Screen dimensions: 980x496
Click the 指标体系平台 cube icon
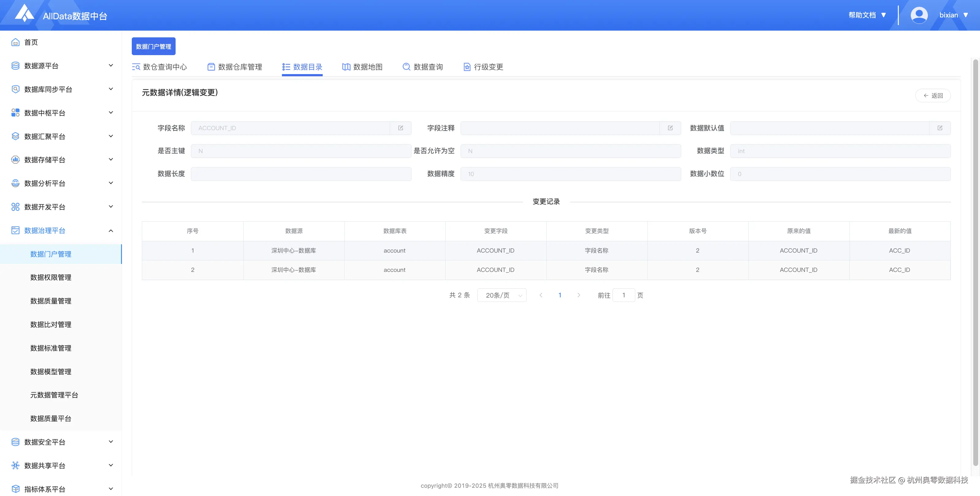pyautogui.click(x=15, y=489)
